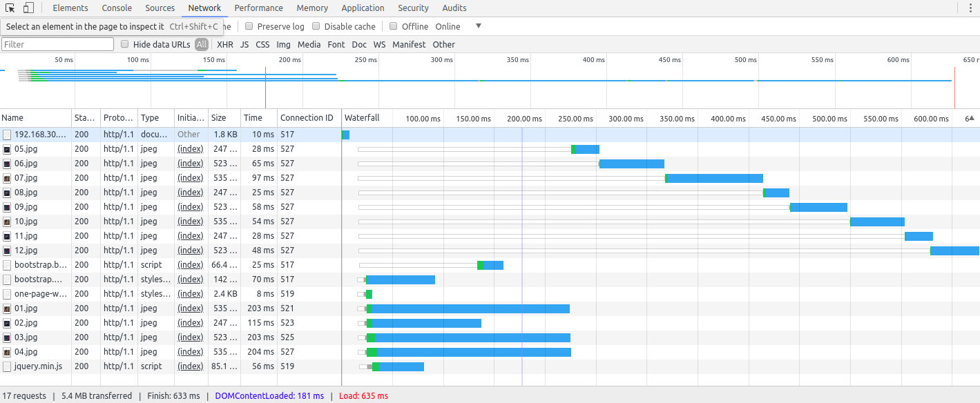
Task: Open the Online throttling dropdown arrow
Action: coord(479,26)
